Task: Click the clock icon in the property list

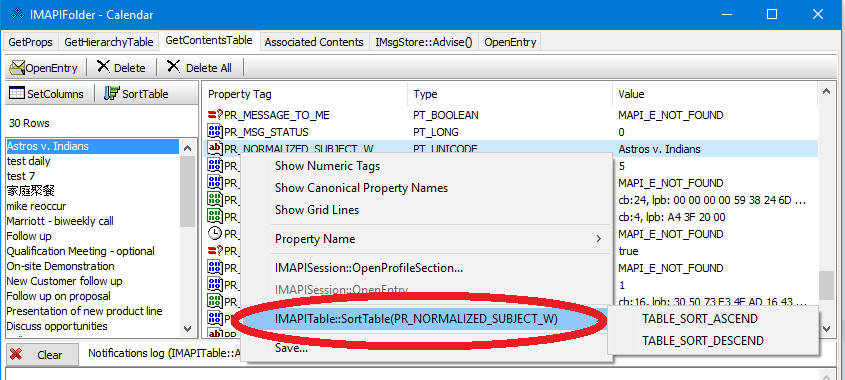Action: tap(215, 234)
